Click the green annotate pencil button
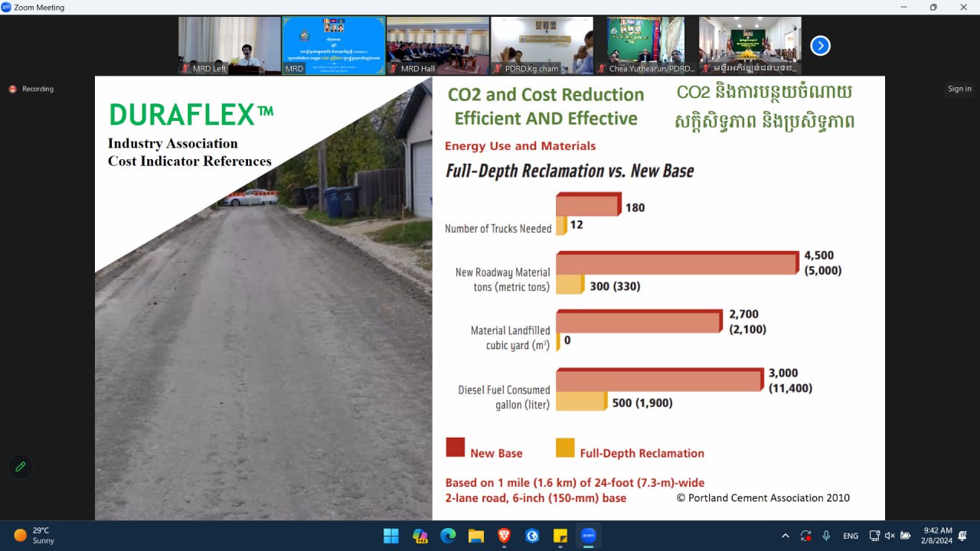980x551 pixels. click(21, 466)
